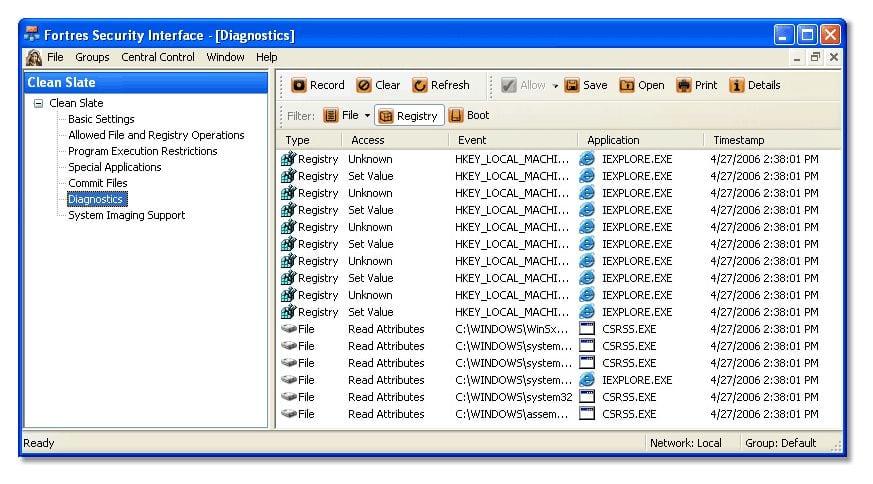Open the File filter dropdown arrow
This screenshot has height=484, width=873.
pos(367,116)
